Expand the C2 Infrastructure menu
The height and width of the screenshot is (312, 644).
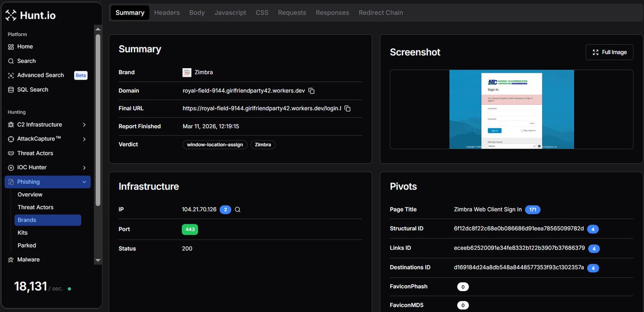tap(84, 125)
